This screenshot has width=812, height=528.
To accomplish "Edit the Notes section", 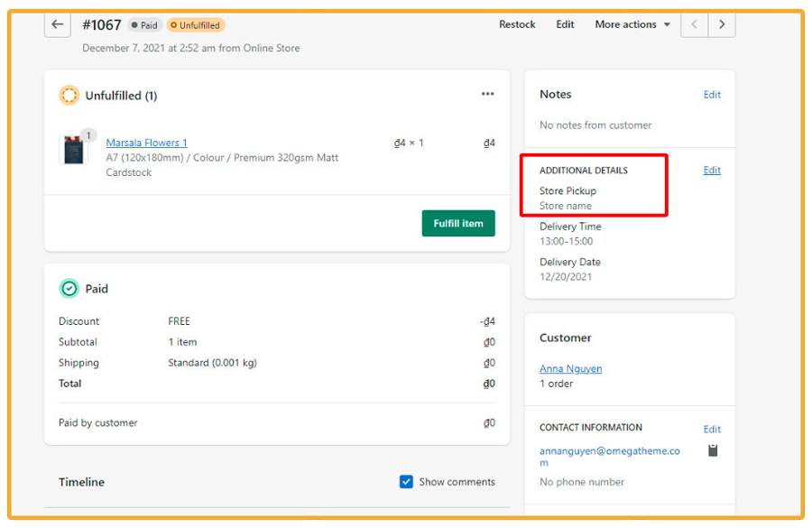I will 712,95.
